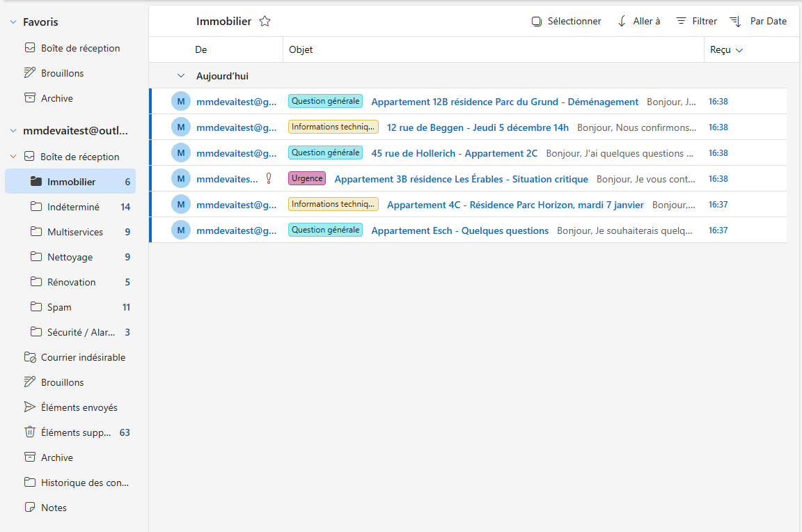Image resolution: width=802 pixels, height=532 pixels.
Task: Toggle the favorite star next to Immobilier
Action: click(265, 21)
